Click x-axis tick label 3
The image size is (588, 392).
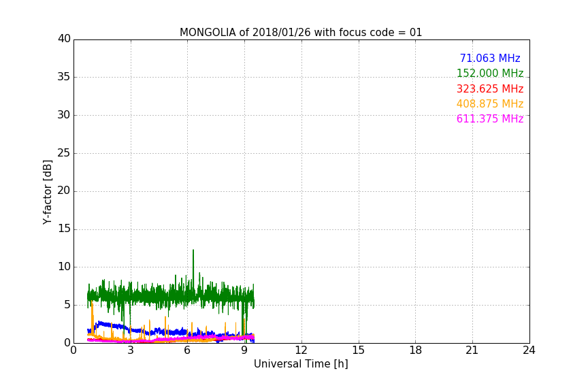(x=131, y=350)
